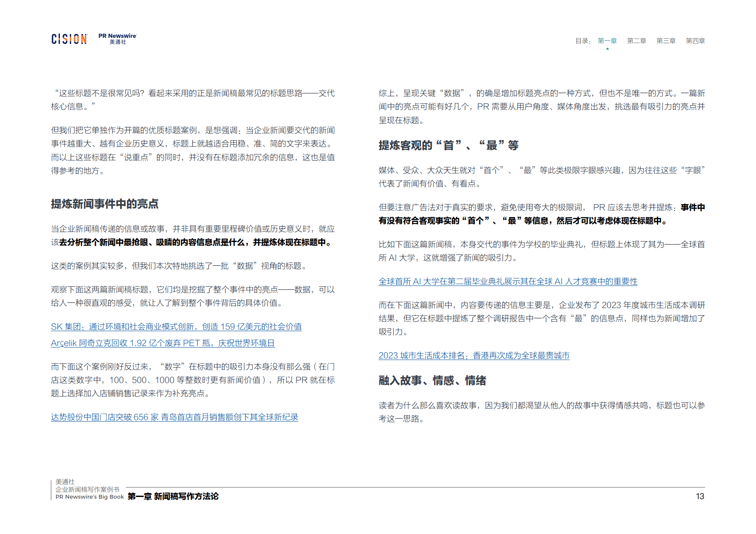Open the 全球首所 AI 大学 毕业典礼 link
The image size is (756, 534).
tap(508, 282)
